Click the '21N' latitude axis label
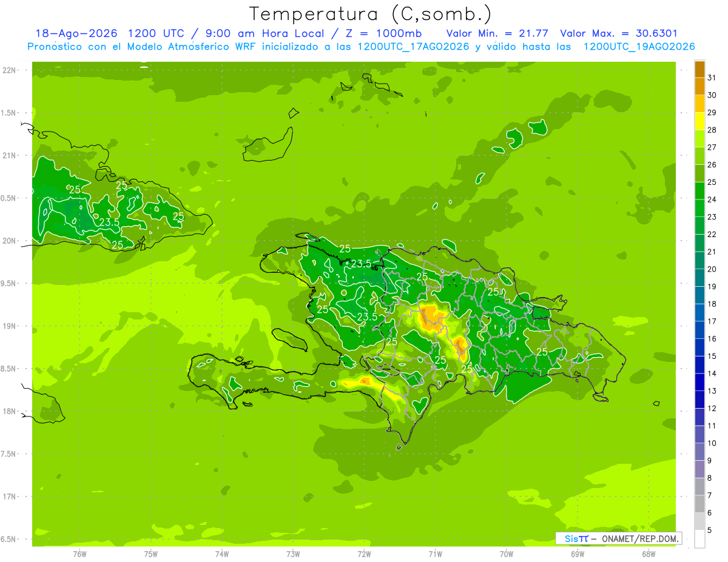The image size is (728, 562). pos(9,155)
